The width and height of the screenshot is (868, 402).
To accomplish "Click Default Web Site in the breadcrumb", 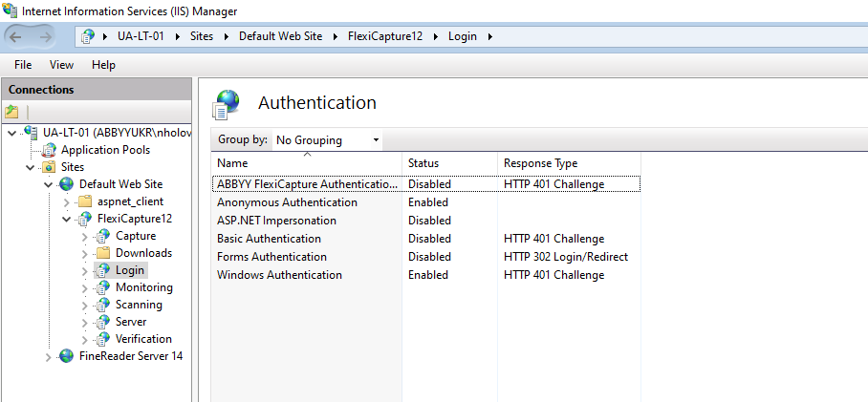I will click(x=280, y=36).
